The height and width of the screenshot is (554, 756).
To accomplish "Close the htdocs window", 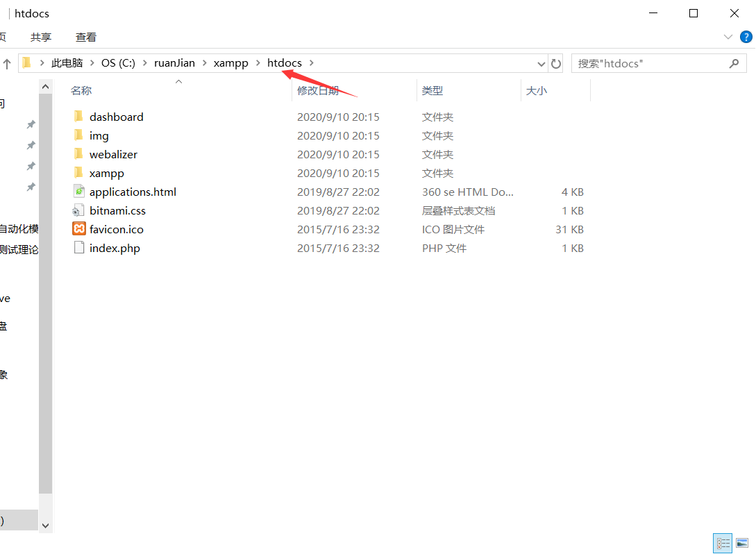I will tap(734, 13).
